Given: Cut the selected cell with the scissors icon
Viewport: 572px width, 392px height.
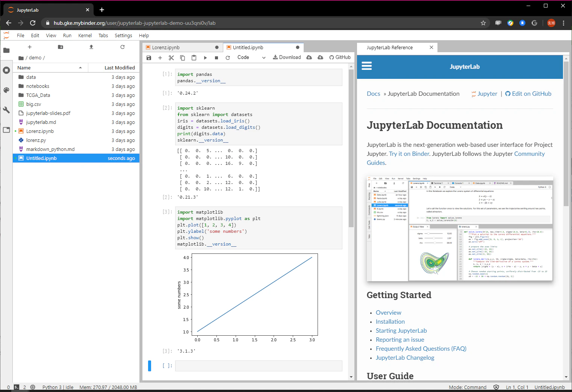Looking at the screenshot, I should [171, 58].
